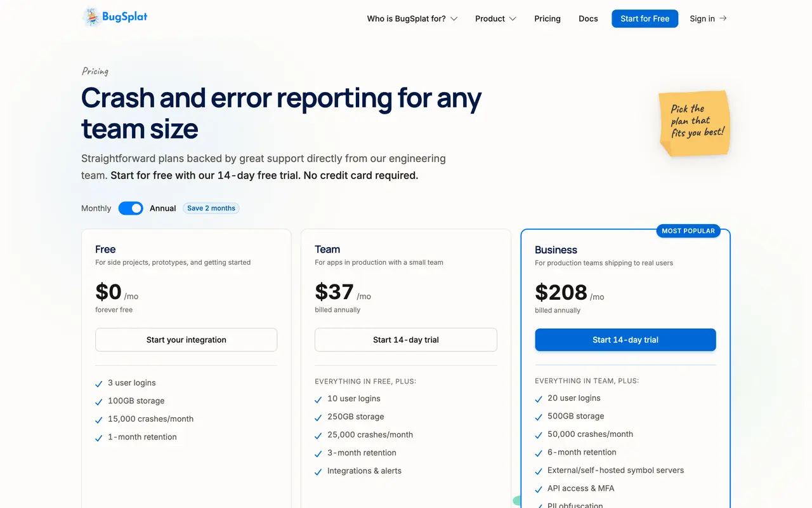Click the "Integrations & alerts" feature text
The image size is (812, 508).
[x=364, y=471]
